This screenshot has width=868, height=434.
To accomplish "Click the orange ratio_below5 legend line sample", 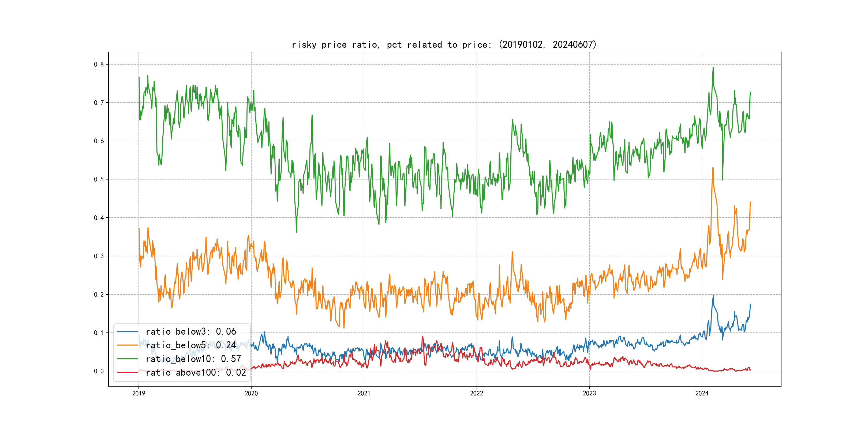I will click(127, 345).
